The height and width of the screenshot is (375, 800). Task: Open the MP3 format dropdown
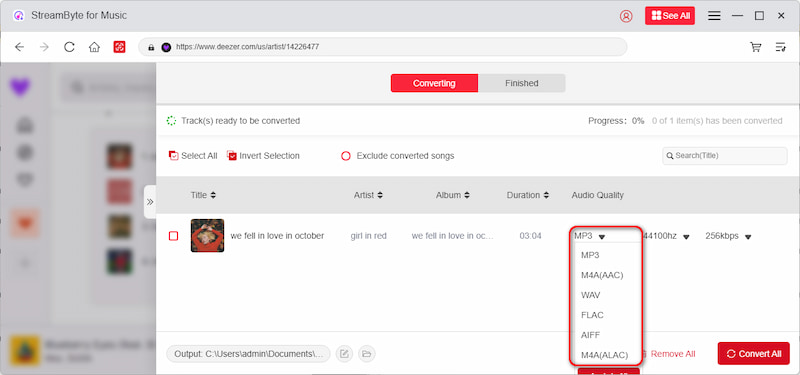[x=589, y=236]
